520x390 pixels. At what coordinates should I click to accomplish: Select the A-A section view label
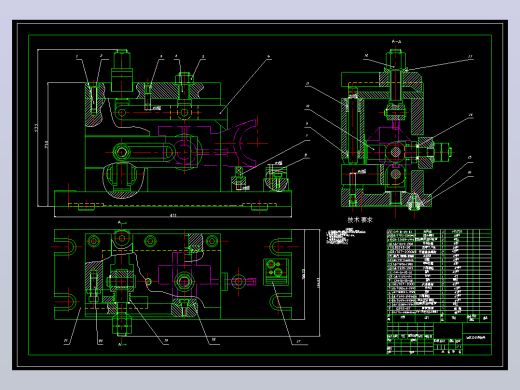pyautogui.click(x=396, y=42)
